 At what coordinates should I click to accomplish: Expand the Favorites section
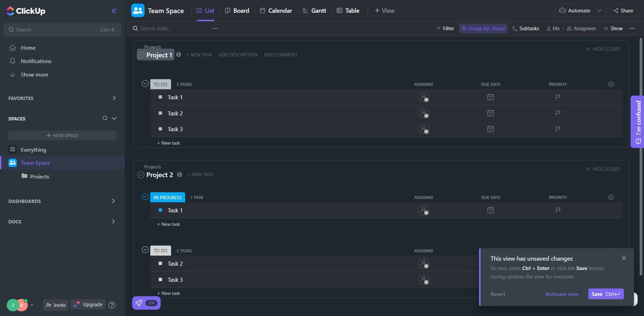coord(114,98)
